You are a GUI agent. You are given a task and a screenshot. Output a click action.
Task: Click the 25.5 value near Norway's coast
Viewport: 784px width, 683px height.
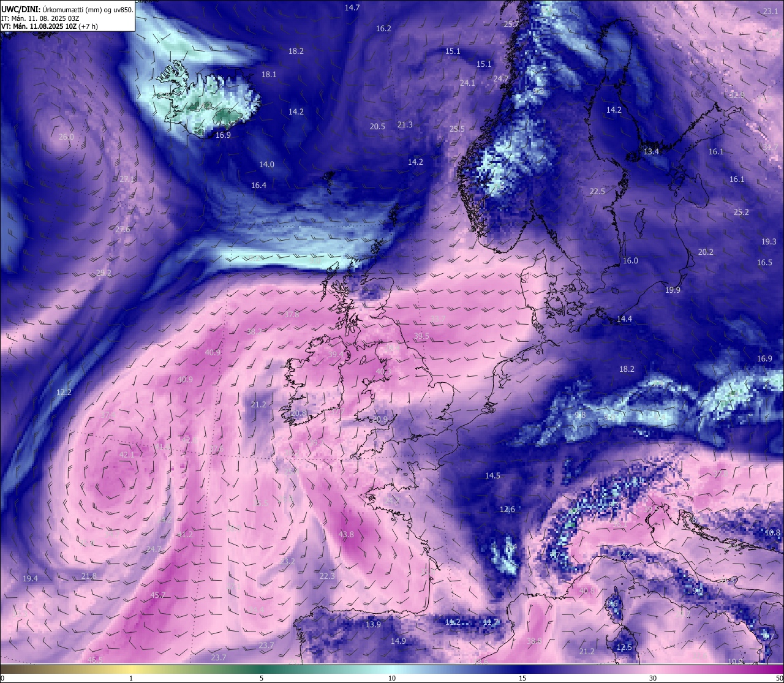point(457,129)
